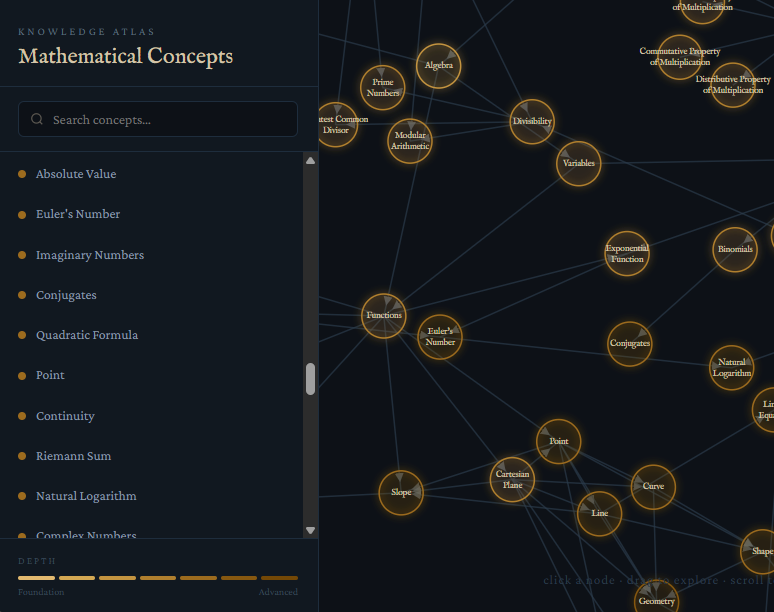This screenshot has height=612, width=774.
Task: Select the Line graph node
Action: point(599,513)
